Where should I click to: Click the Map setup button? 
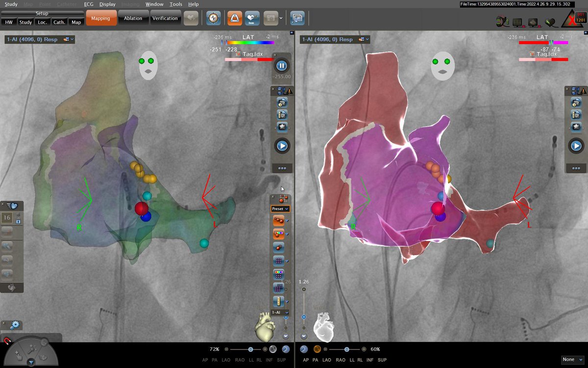pyautogui.click(x=76, y=22)
